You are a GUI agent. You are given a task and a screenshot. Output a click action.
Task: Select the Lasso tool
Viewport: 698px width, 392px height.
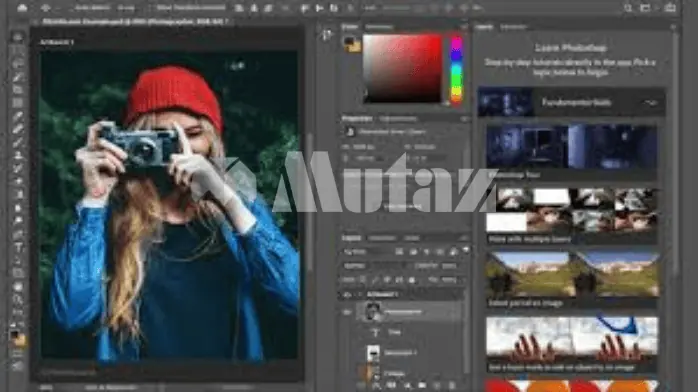tap(18, 64)
